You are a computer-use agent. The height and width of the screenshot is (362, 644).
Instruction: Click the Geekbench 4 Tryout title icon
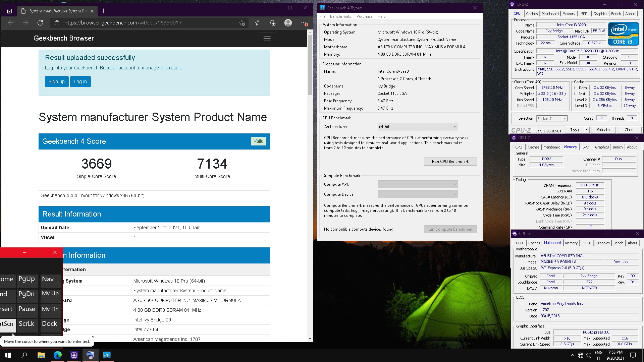pyautogui.click(x=322, y=8)
